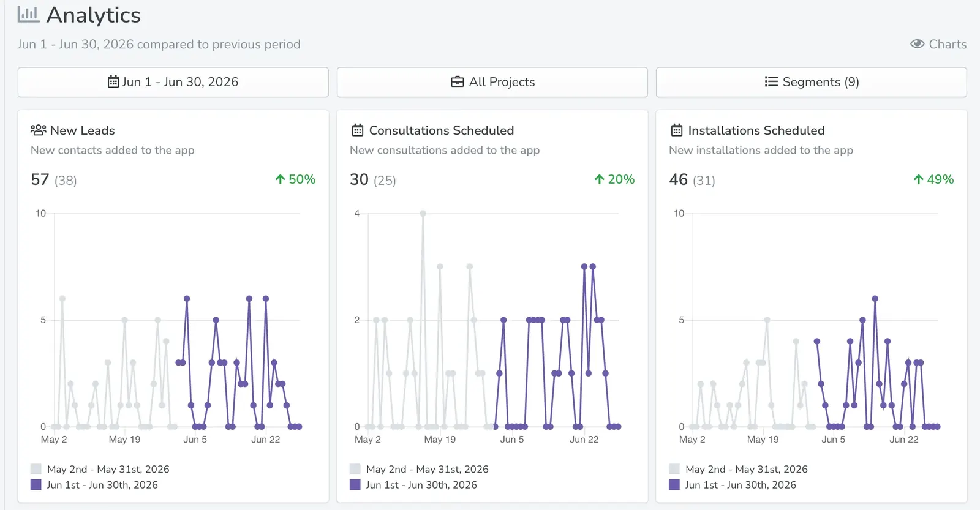Toggle gray May legend swatch in Installations Scheduled
The image size is (980, 510).
tap(674, 469)
